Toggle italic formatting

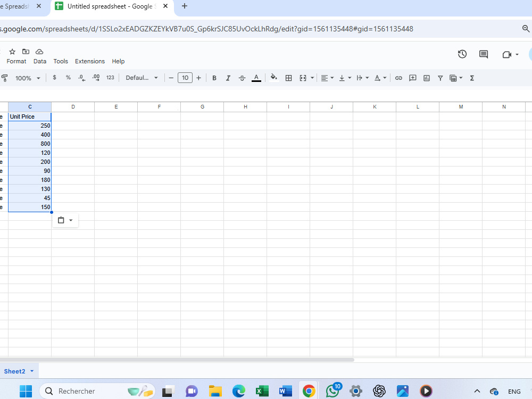[x=228, y=78]
